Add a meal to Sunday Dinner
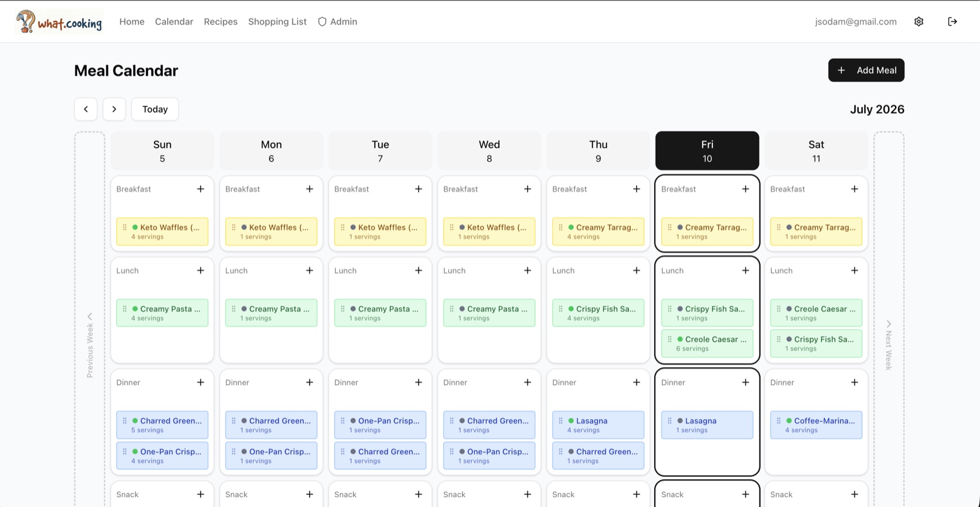This screenshot has width=980, height=507. 200,382
